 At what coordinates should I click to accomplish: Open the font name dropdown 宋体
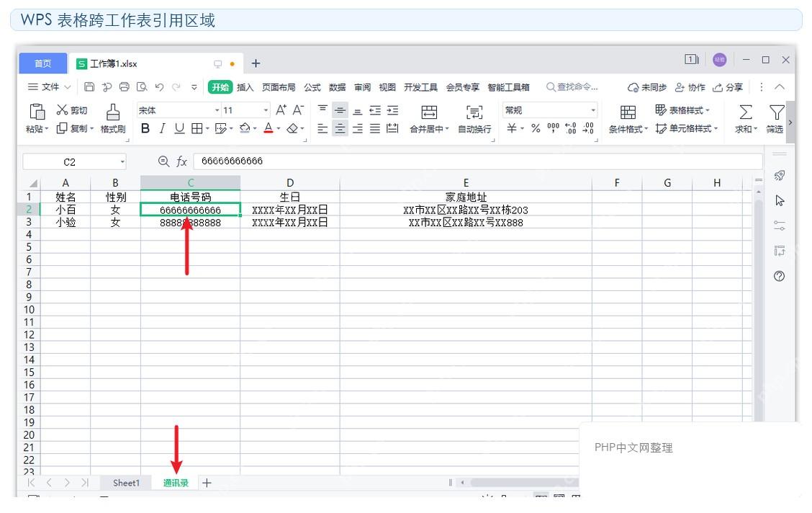(x=217, y=110)
